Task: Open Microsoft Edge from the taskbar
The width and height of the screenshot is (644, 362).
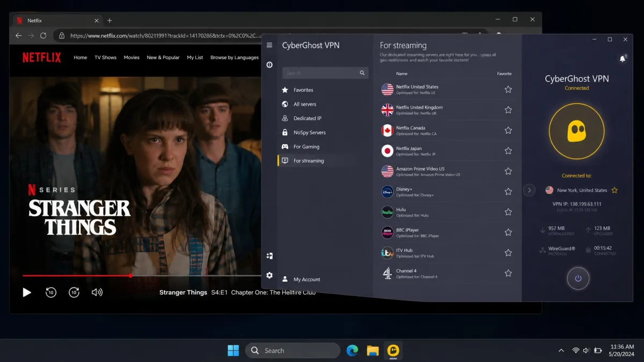Action: point(352,351)
